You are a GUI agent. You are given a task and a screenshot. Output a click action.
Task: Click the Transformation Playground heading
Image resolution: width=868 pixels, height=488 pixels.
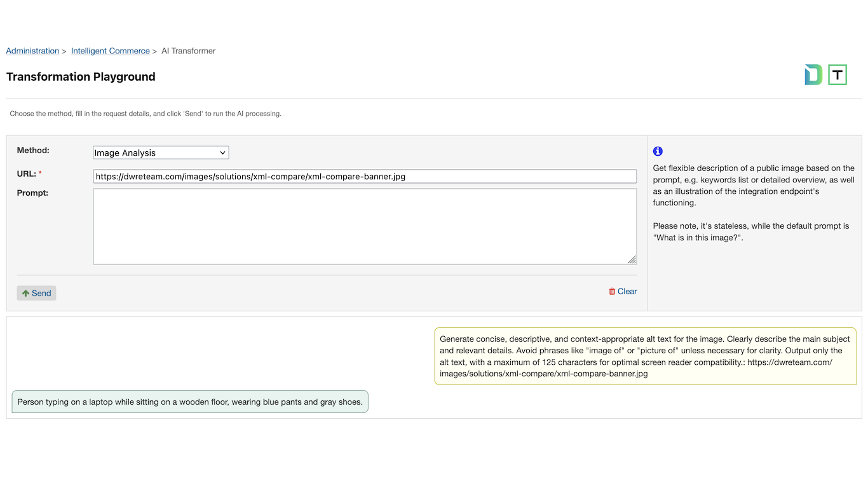(81, 77)
